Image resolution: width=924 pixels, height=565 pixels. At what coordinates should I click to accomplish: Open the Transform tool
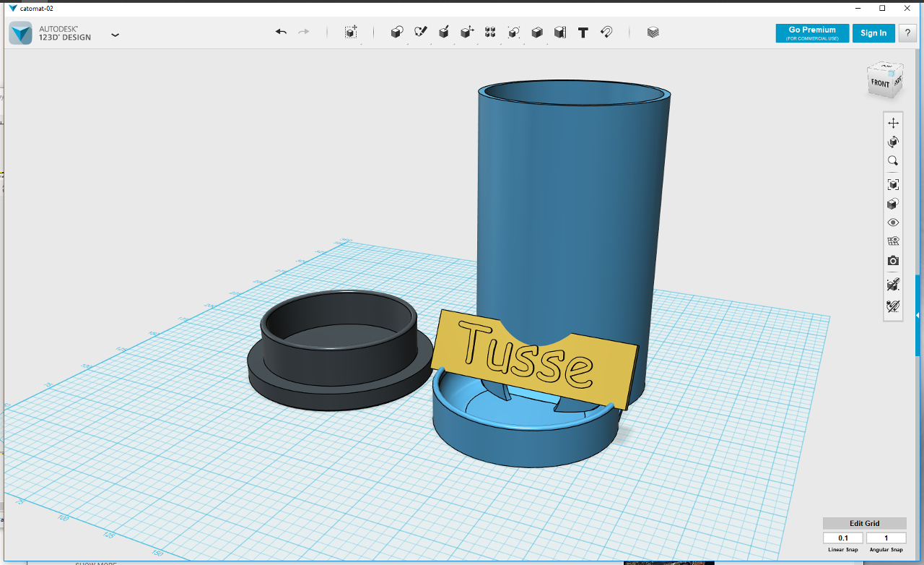tap(351, 33)
